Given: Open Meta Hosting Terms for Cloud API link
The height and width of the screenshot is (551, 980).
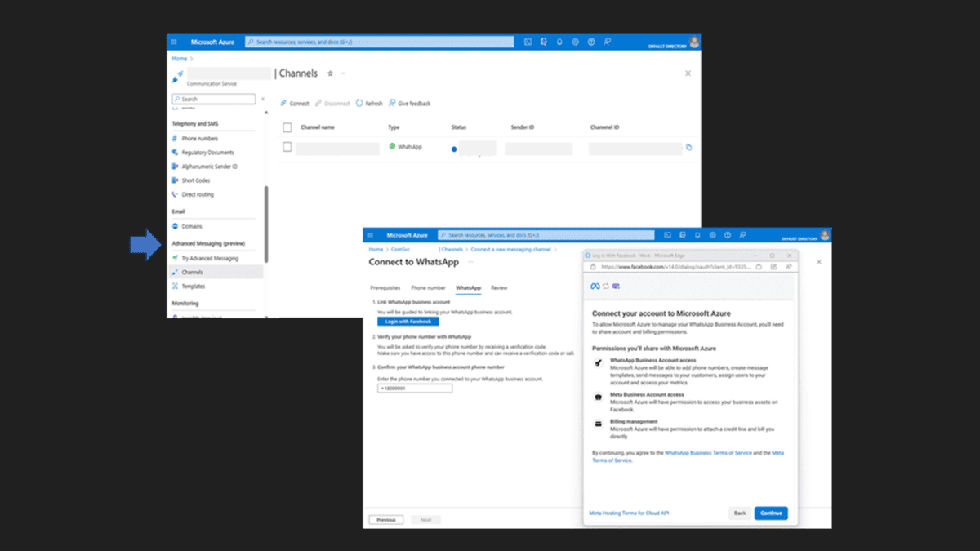Looking at the screenshot, I should point(629,513).
